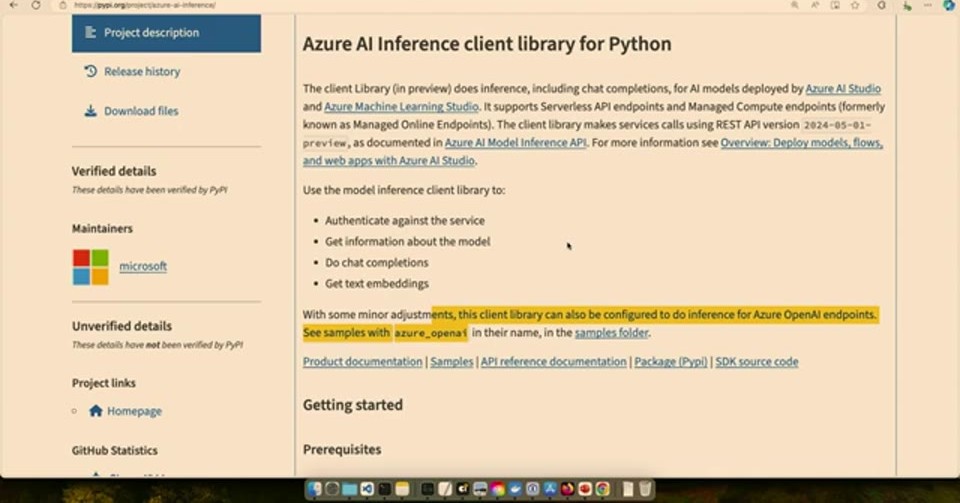Click the 'Authenticate against the service' bullet
Screen dimensions: 960x503
tap(405, 220)
